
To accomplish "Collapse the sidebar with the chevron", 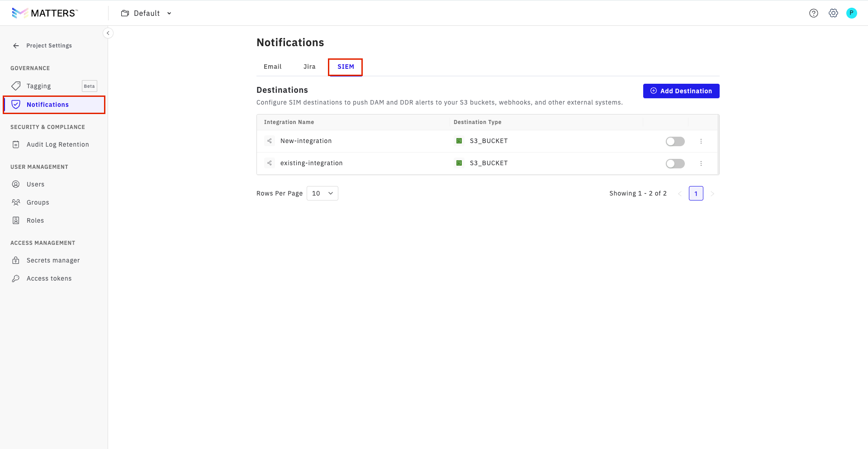I will pyautogui.click(x=108, y=33).
